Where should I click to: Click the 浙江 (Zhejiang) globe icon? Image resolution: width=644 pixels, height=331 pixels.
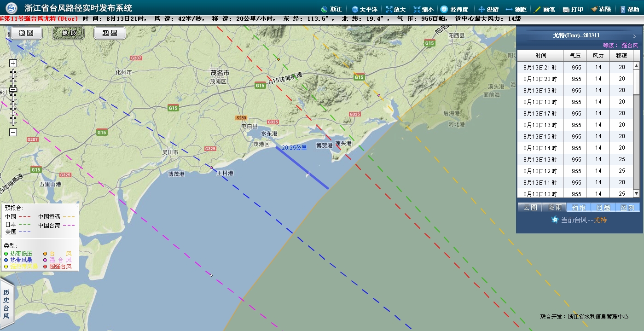tap(324, 9)
